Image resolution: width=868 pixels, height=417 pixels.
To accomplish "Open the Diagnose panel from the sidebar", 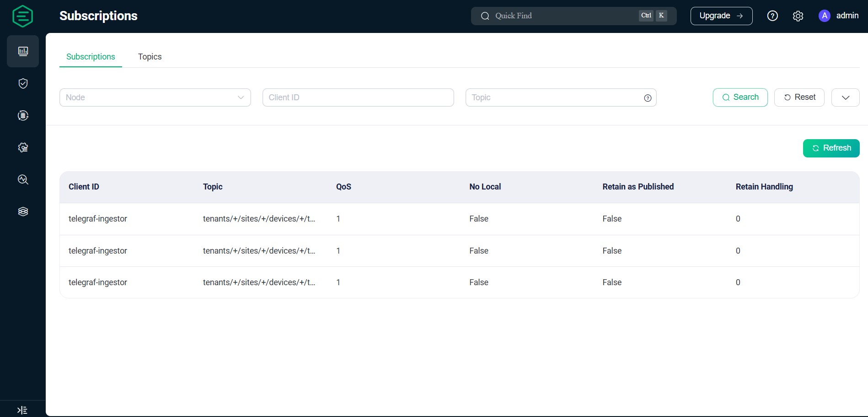I will click(22, 179).
